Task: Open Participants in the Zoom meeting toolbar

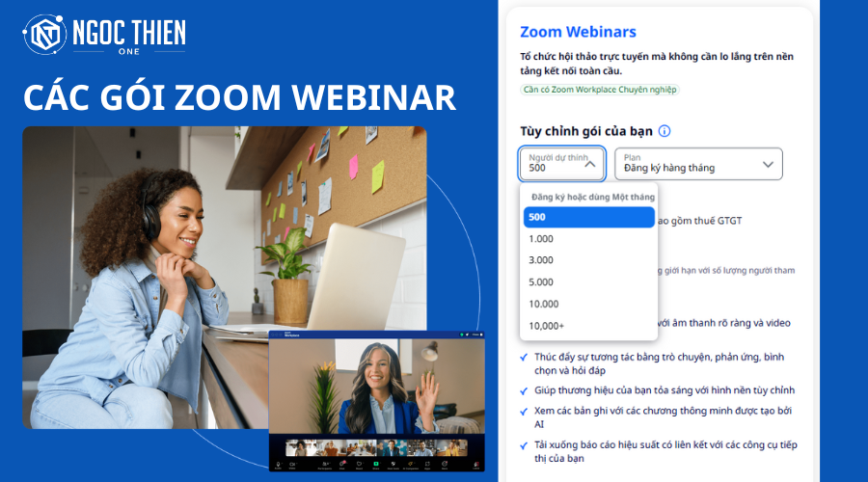Action: click(324, 464)
